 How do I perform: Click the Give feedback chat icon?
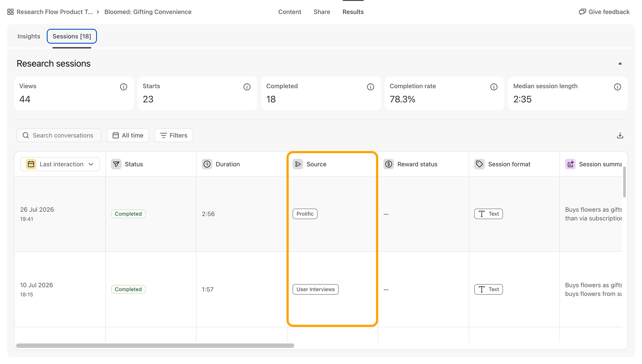coord(582,12)
